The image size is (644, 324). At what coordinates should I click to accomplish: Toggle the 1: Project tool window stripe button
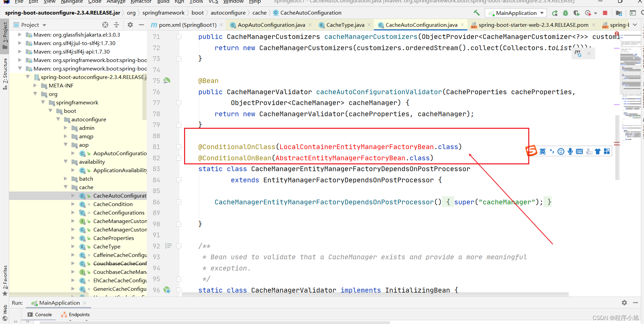5,35
